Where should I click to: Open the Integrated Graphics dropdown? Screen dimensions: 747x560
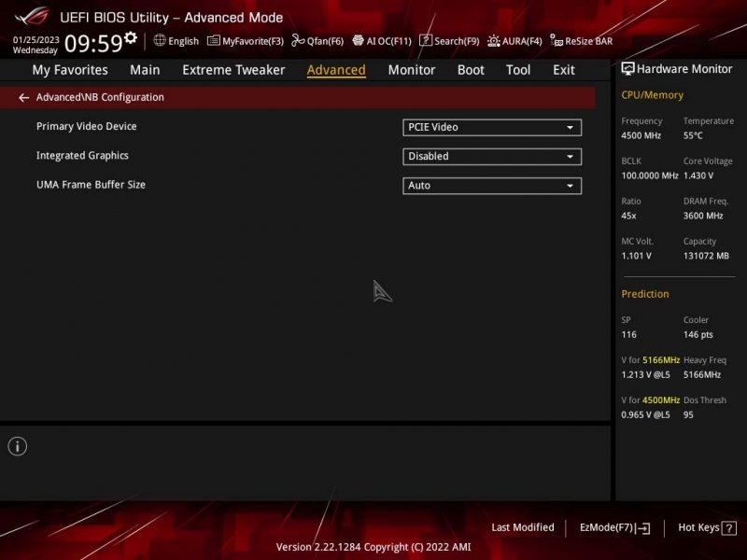point(492,157)
